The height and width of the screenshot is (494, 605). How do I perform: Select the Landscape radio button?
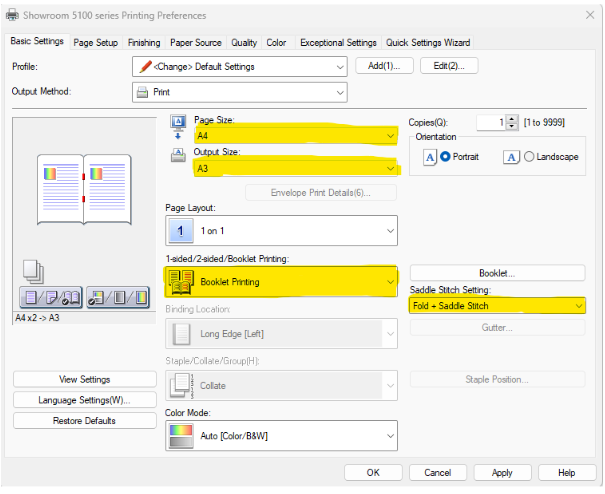[x=529, y=157]
